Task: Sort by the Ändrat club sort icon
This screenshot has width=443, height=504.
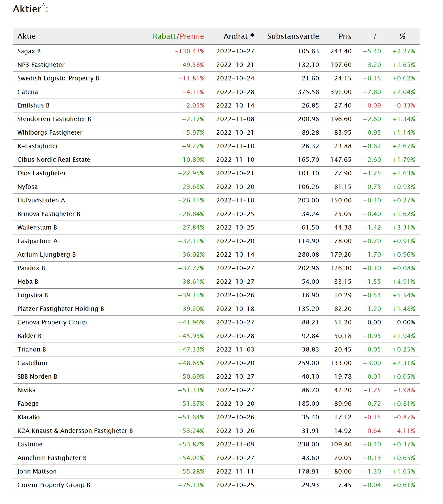Action: click(x=252, y=35)
